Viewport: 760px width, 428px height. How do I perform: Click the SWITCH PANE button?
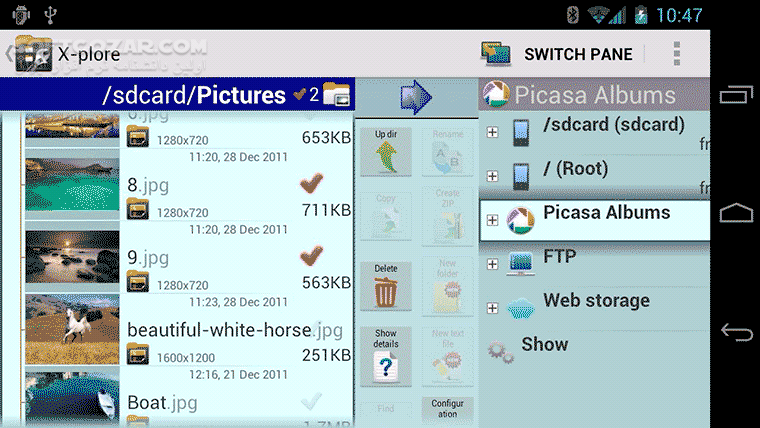pyautogui.click(x=557, y=54)
